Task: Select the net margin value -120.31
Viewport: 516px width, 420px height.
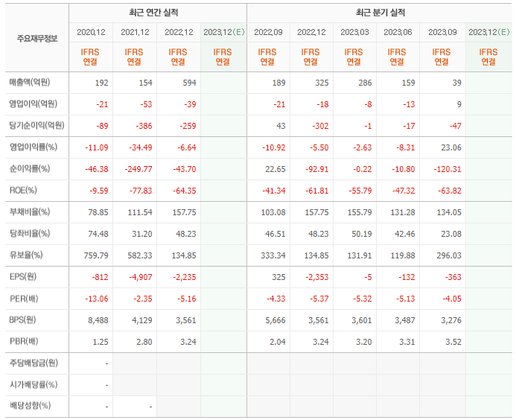Action: [x=447, y=170]
